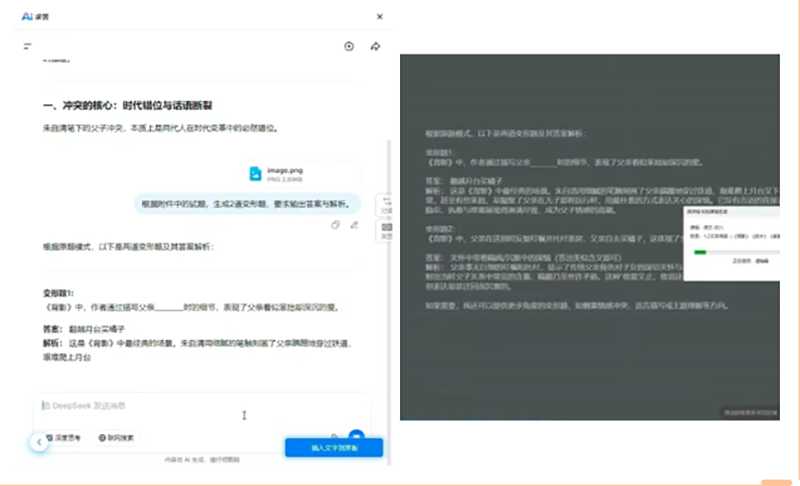This screenshot has width=800, height=486.
Task: Click the attachment paperclip icon near send
Action: click(334, 436)
